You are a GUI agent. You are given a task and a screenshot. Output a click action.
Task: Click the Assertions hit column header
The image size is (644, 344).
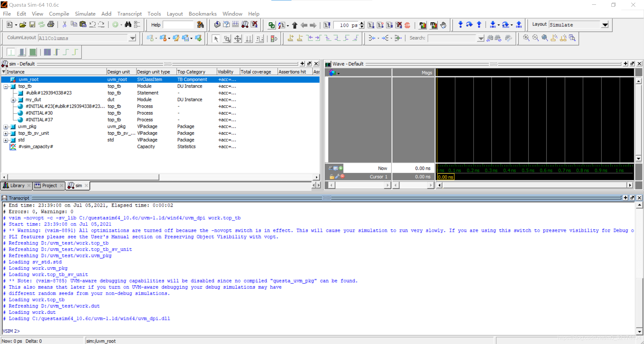(294, 72)
